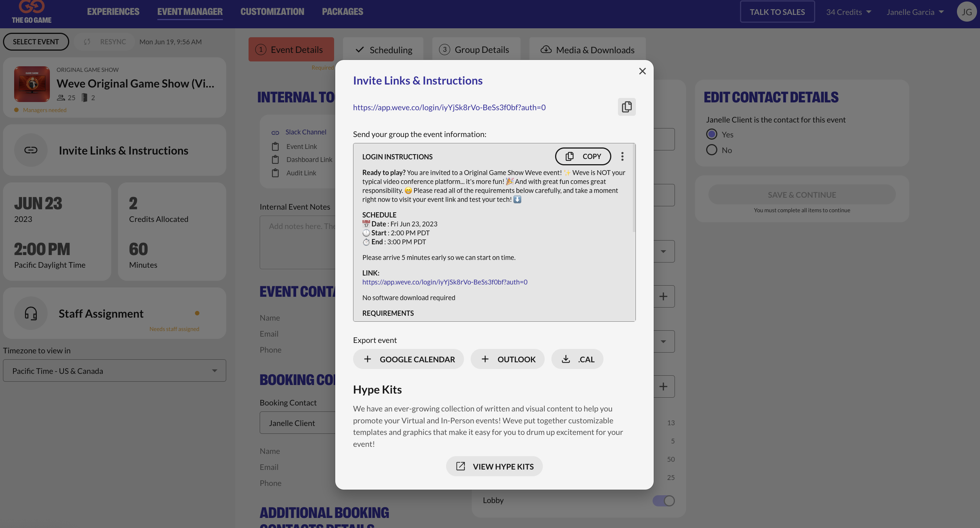The width and height of the screenshot is (980, 528).
Task: Click "Needs staff assigned" warning text
Action: pos(174,329)
